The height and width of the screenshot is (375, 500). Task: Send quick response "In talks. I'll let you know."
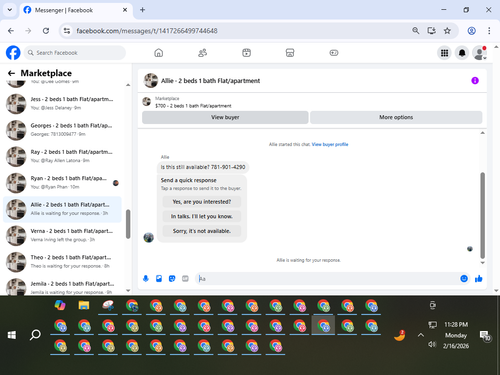point(202,216)
